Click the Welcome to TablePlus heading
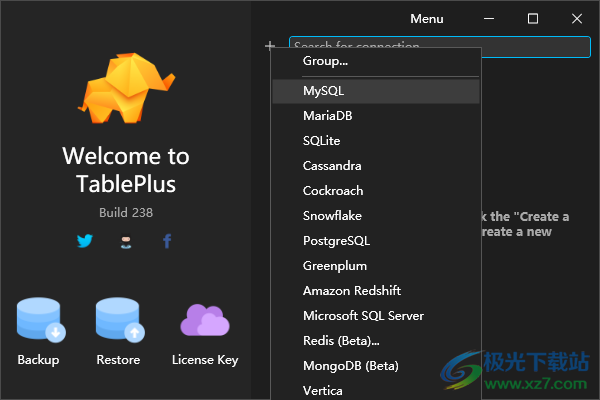Screen dimensions: 600x400 click(126, 170)
